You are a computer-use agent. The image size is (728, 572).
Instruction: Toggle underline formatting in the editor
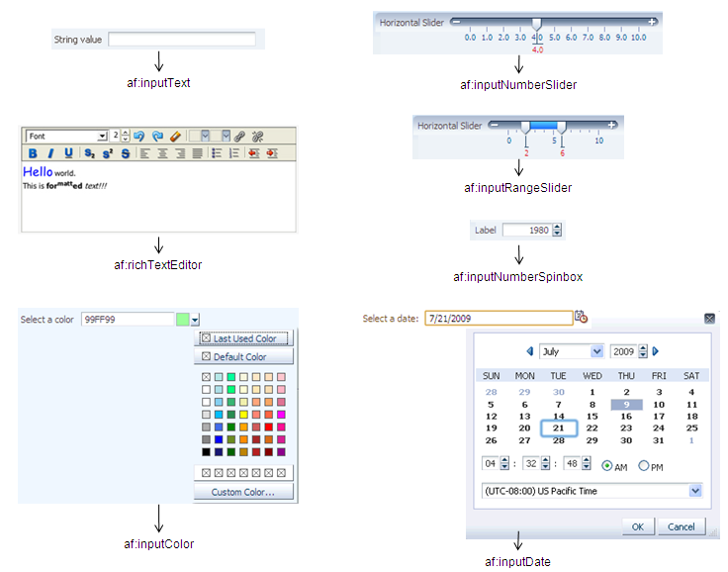(68, 153)
